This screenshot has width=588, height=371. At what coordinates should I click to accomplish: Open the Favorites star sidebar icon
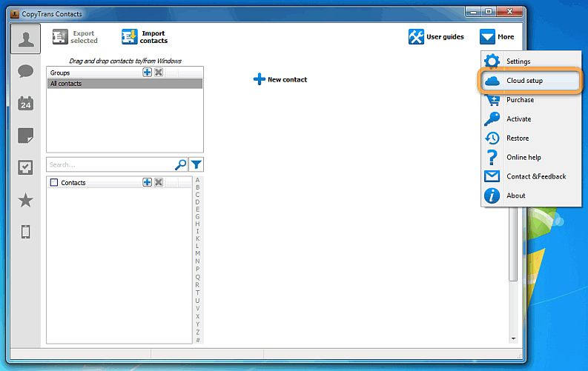[25, 200]
